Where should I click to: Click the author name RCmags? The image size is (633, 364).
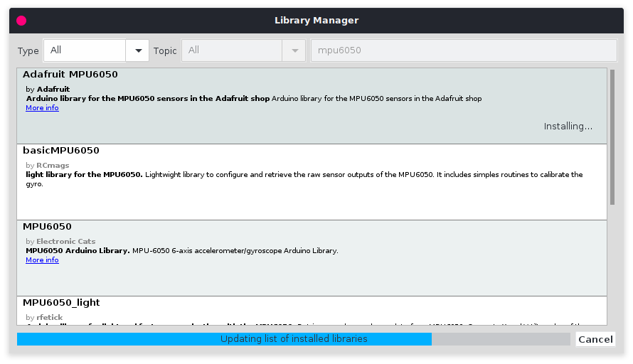pos(53,166)
